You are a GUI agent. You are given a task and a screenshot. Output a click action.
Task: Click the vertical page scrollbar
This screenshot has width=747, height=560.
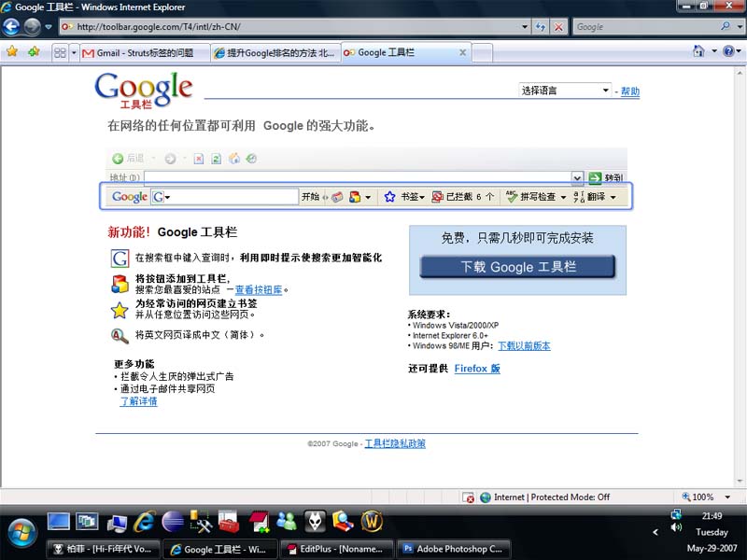pos(740,277)
